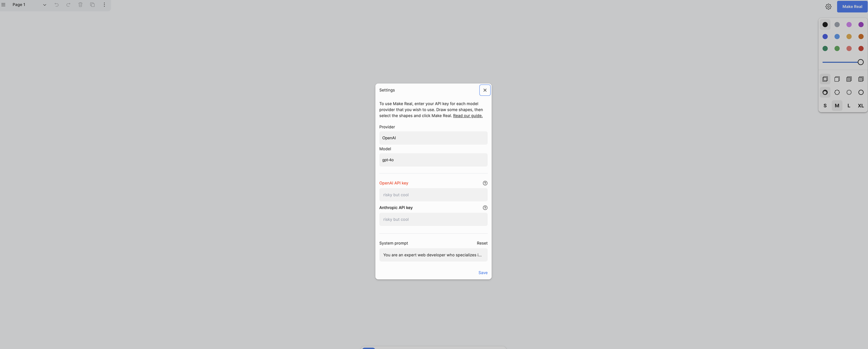Open settings via the gear icon
The image size is (868, 349).
point(828,7)
